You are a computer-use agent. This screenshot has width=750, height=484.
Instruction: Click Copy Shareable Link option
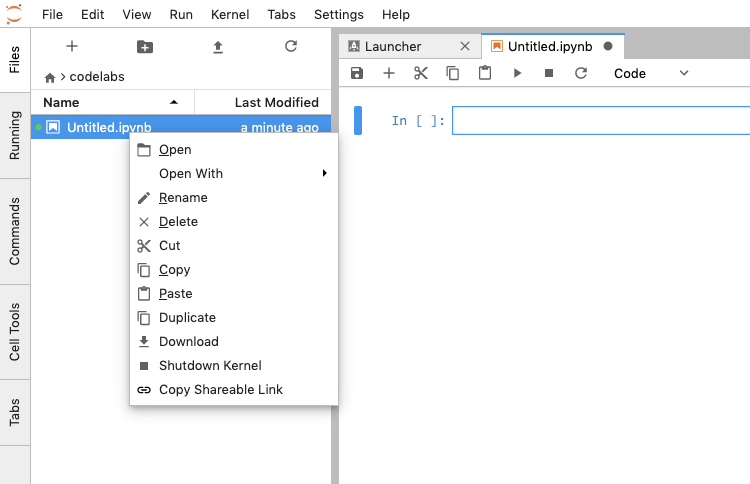[x=220, y=390]
